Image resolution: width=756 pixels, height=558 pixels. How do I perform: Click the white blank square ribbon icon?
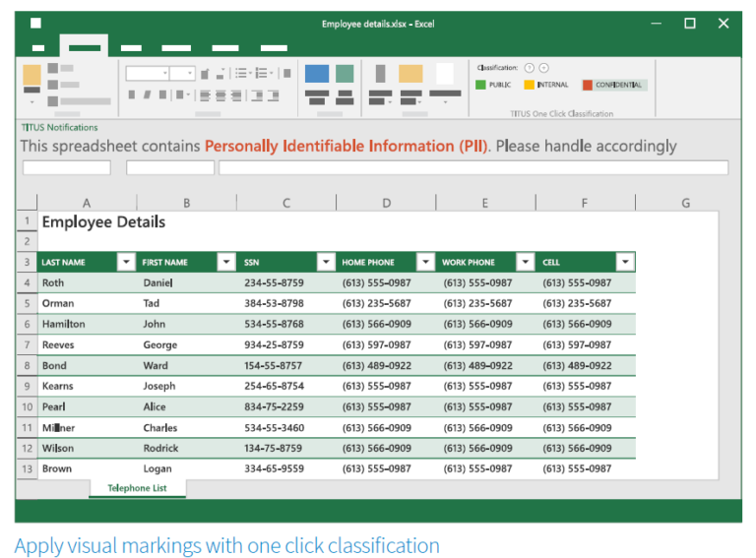(x=445, y=74)
